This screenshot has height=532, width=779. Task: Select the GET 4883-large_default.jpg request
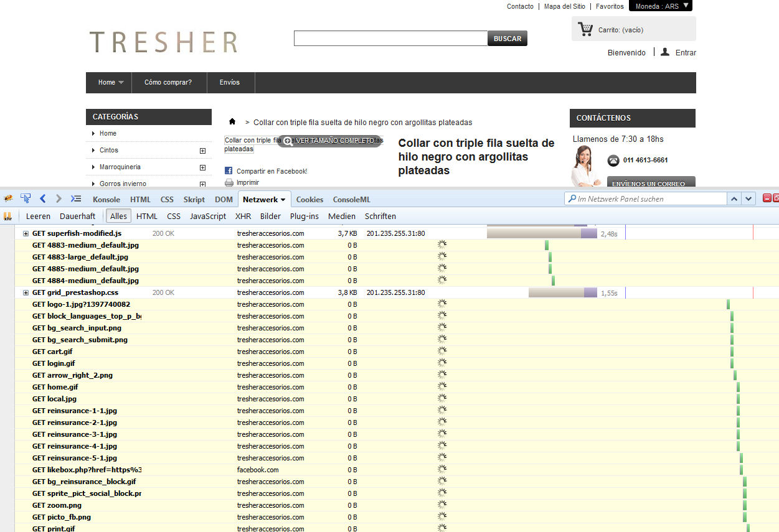click(x=397, y=257)
